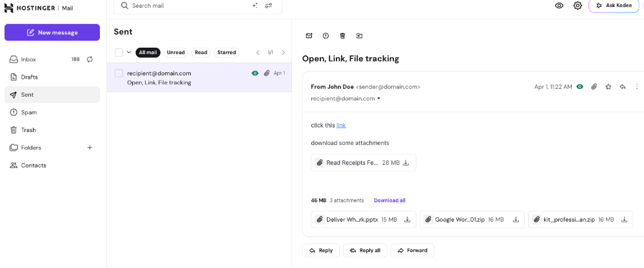Mark the email as spam
644x268 pixels.
tap(326, 36)
